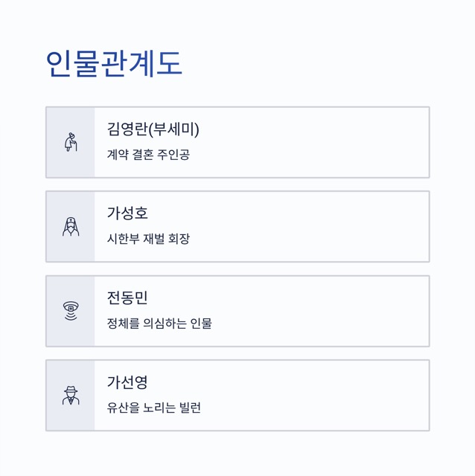Click the surveillance eye icon beside 전동민
Screen dimensions: 475x476
click(71, 311)
